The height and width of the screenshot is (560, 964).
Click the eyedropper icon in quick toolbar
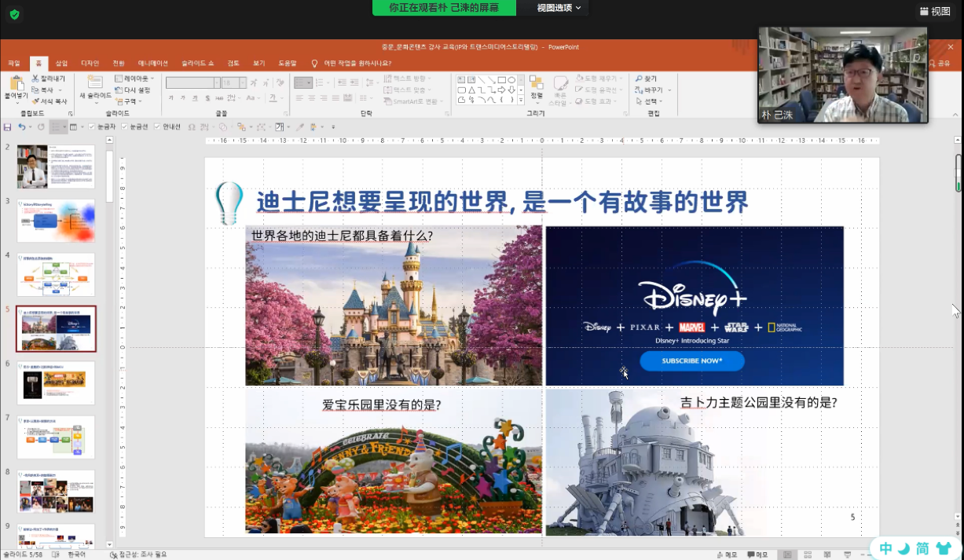[299, 126]
